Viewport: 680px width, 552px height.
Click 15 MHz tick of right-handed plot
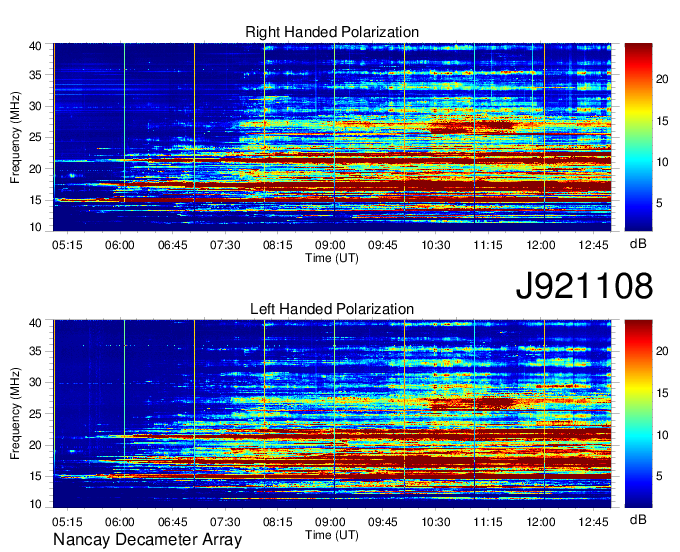pyautogui.click(x=35, y=200)
